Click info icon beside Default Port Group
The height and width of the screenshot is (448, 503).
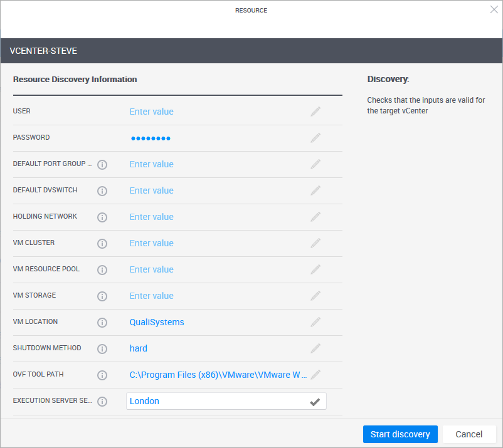pyautogui.click(x=102, y=165)
